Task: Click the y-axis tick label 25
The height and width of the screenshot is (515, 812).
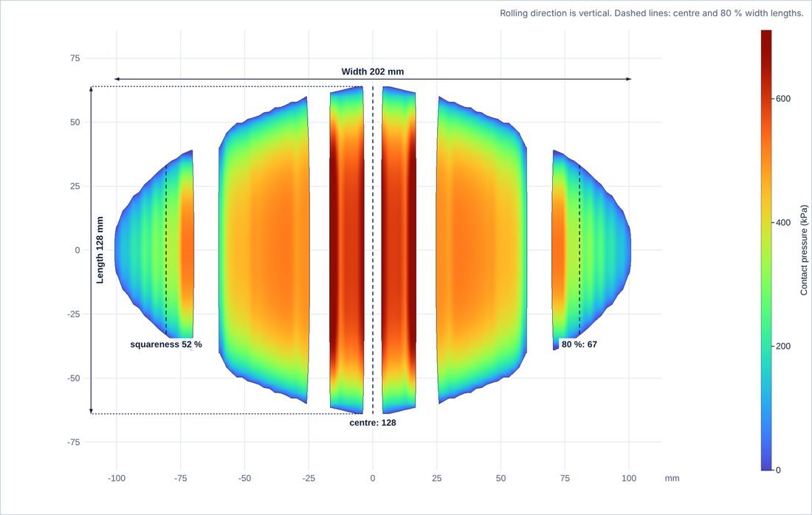Action: (x=75, y=187)
